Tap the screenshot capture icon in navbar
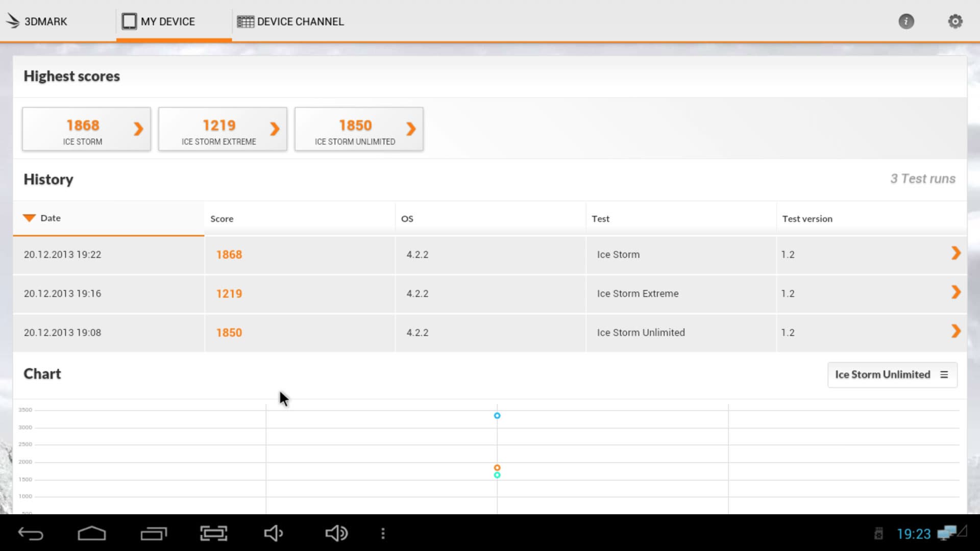This screenshot has width=980, height=551. [213, 533]
